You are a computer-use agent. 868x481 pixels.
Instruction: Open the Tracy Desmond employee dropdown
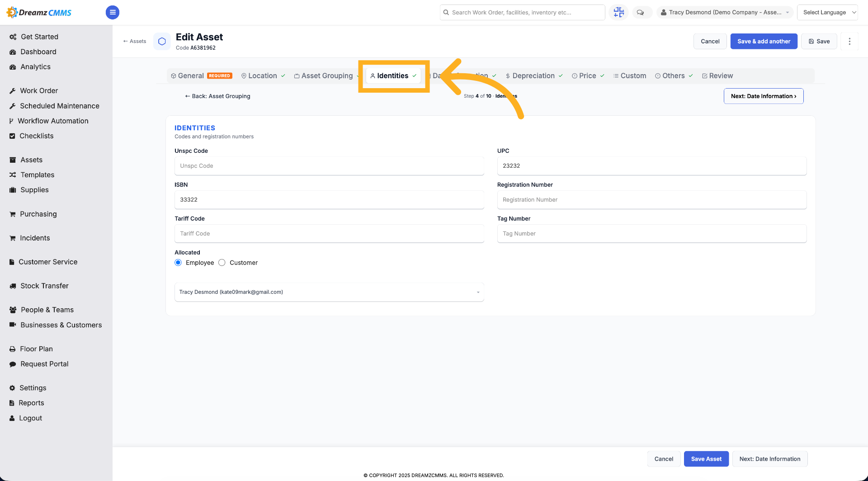pyautogui.click(x=329, y=292)
